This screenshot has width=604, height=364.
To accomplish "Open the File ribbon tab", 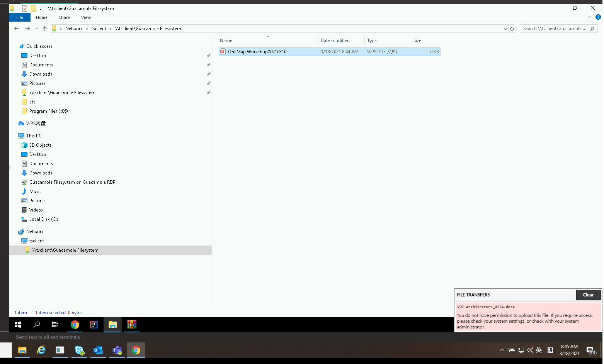I will point(20,17).
